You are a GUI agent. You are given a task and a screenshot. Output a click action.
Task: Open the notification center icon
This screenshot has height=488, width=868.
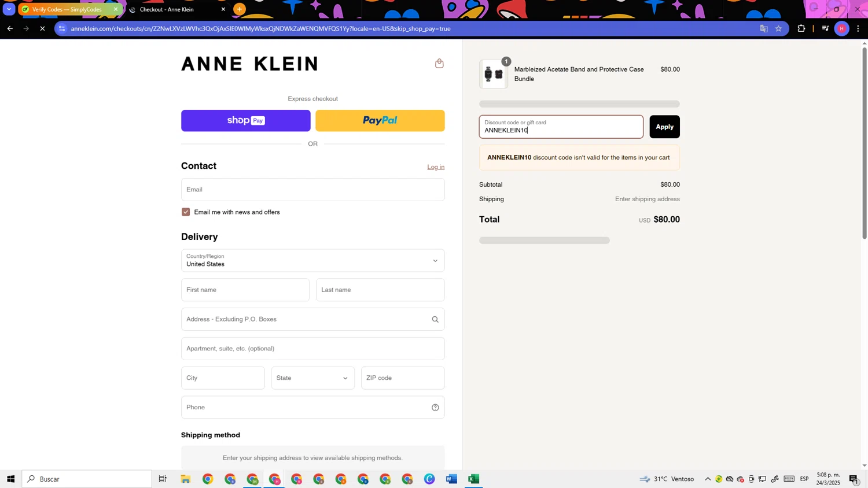854,479
